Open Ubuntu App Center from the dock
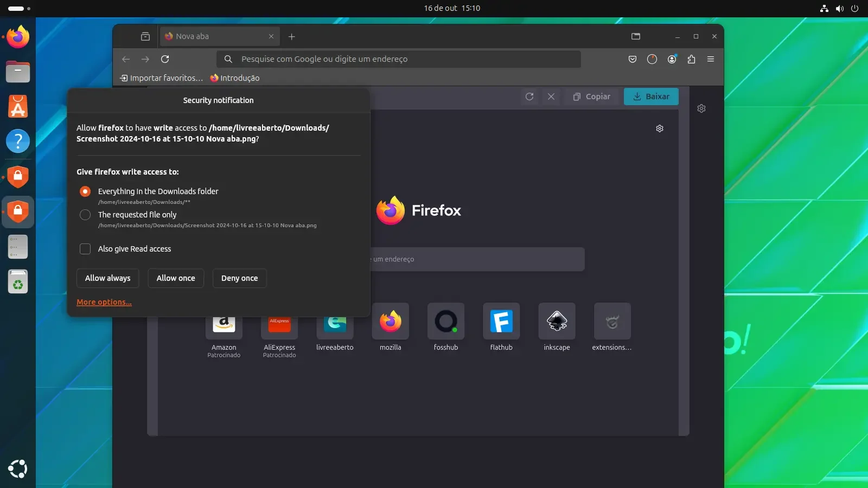The width and height of the screenshot is (868, 488). tap(18, 106)
